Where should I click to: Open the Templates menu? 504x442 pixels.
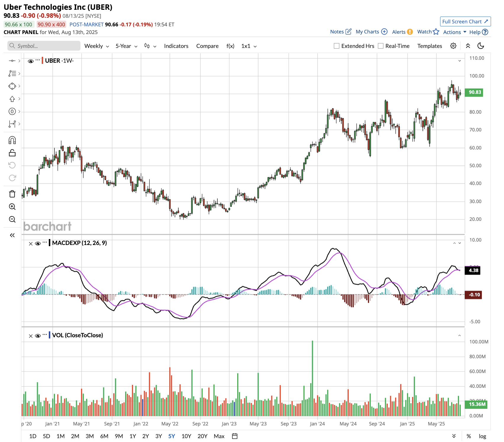(429, 46)
